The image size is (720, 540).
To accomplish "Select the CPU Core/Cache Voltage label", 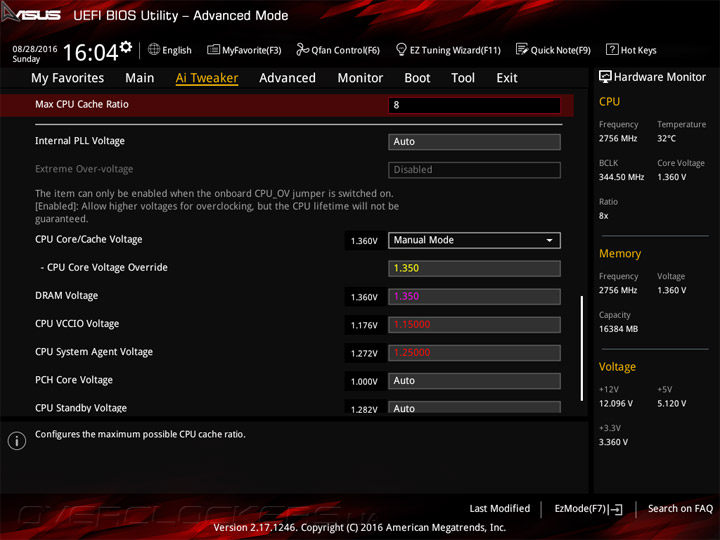I will tap(89, 239).
